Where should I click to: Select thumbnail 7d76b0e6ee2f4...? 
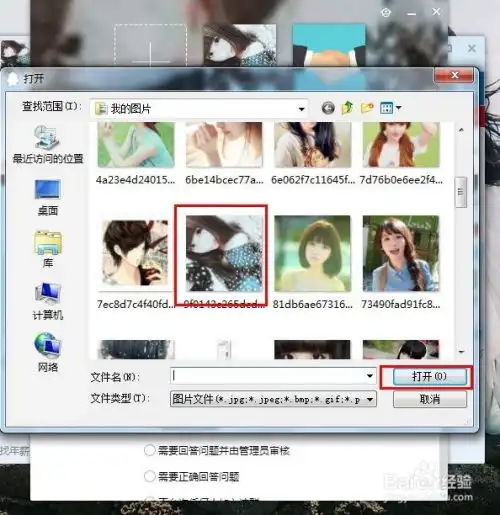pyautogui.click(x=401, y=144)
